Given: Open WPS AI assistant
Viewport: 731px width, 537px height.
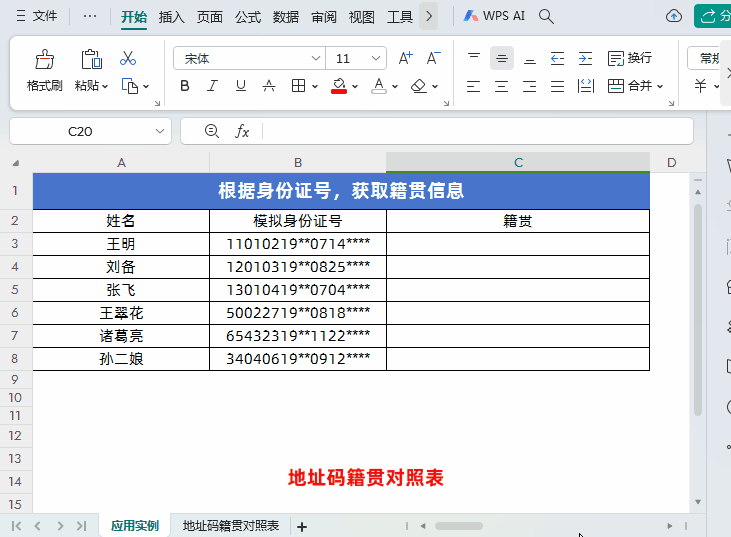Looking at the screenshot, I should tap(494, 16).
